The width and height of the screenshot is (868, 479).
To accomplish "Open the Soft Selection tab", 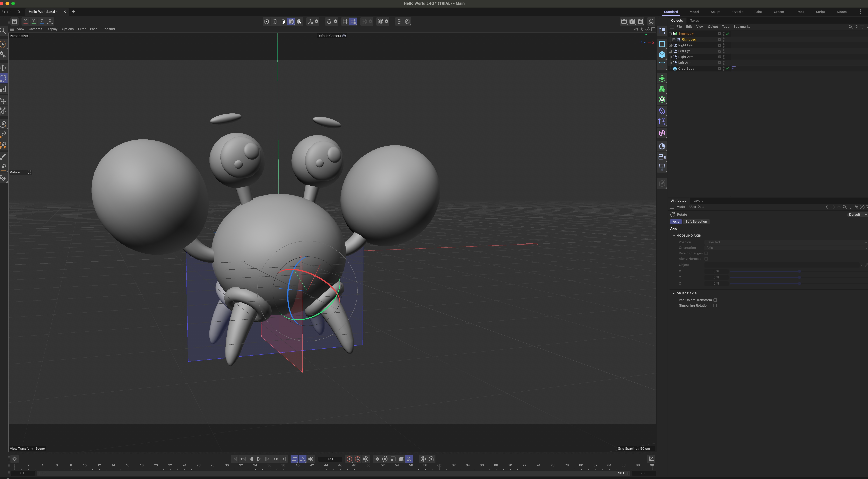I will (x=696, y=222).
